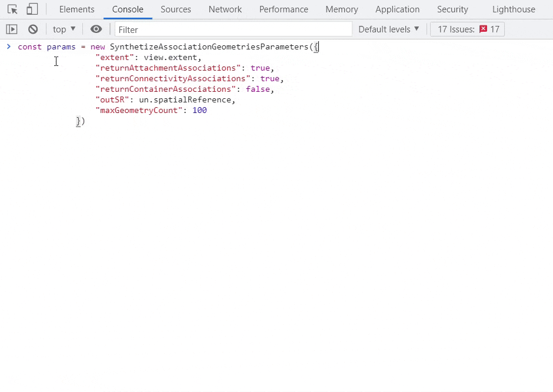This screenshot has width=553, height=392.
Task: Open the Lighthouse tab
Action: 514,9
